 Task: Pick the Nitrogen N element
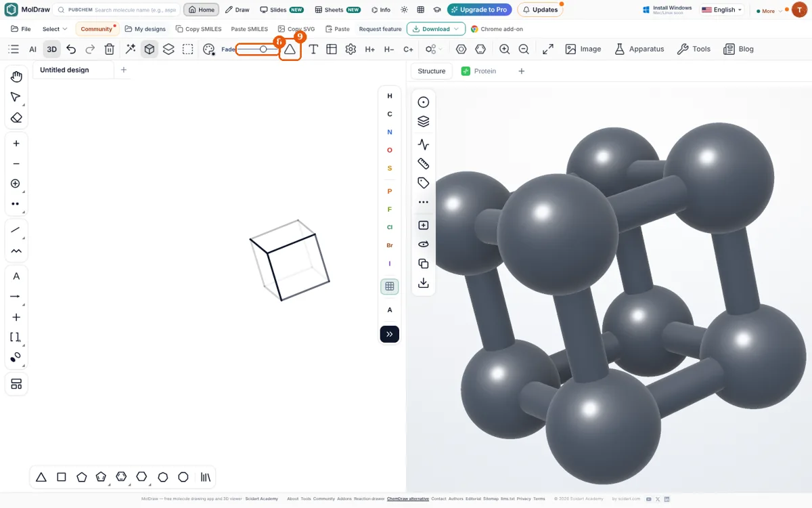[x=390, y=132]
